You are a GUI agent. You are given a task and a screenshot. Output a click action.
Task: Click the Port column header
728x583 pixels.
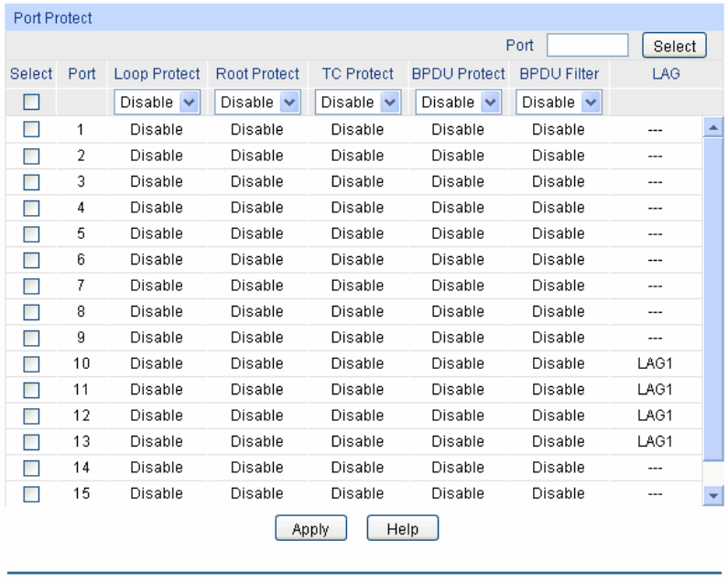click(81, 73)
